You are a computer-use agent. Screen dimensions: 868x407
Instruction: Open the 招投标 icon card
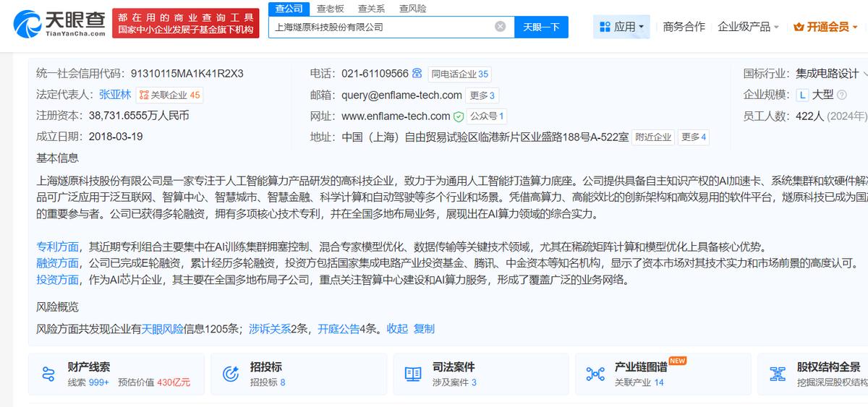pos(231,374)
